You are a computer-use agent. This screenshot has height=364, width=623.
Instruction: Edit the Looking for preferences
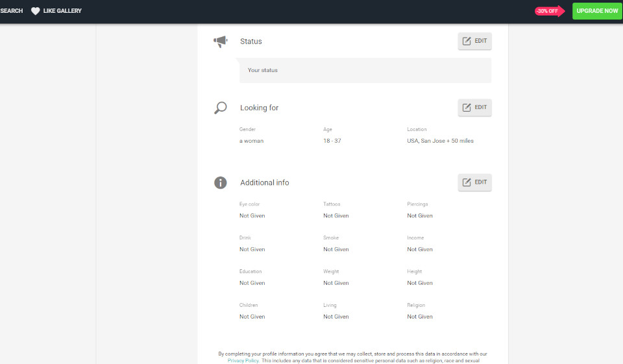474,108
